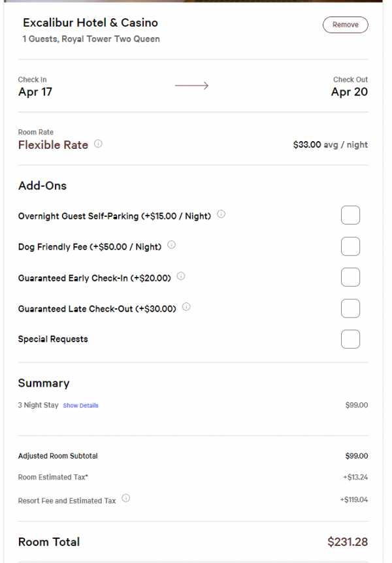Viewport: 392px width, 563px height.
Task: Select Guaranteed Late Check-Out checkbox
Action: [x=350, y=308]
